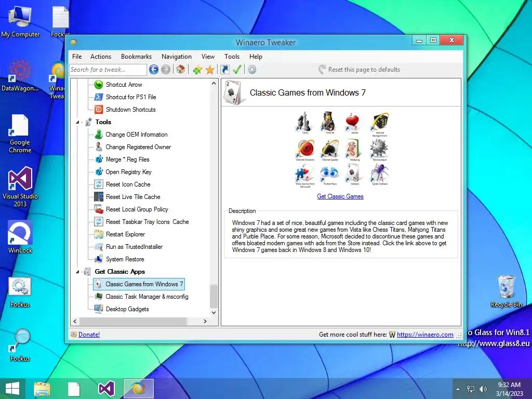Go to the Home page icon
Image resolution: width=532 pixels, height=399 pixels.
point(180,69)
